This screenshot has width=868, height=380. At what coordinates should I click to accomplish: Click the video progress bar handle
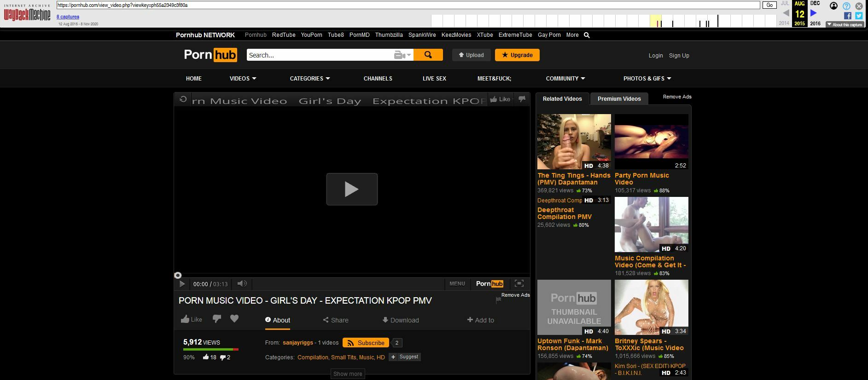pos(178,276)
